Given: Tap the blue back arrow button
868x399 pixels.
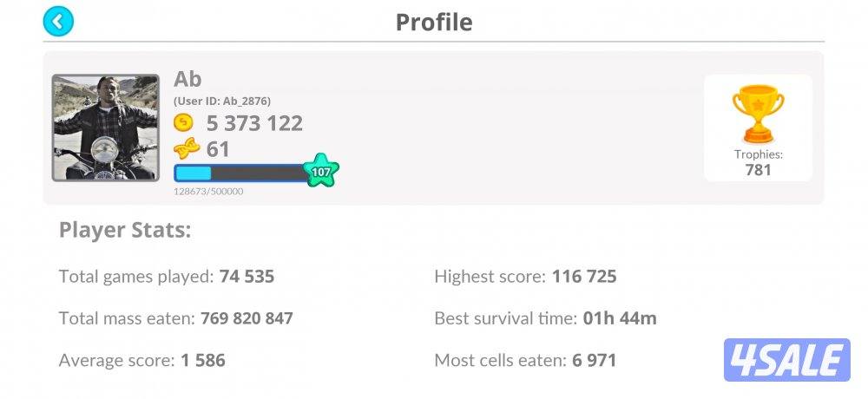Looking at the screenshot, I should tap(58, 22).
